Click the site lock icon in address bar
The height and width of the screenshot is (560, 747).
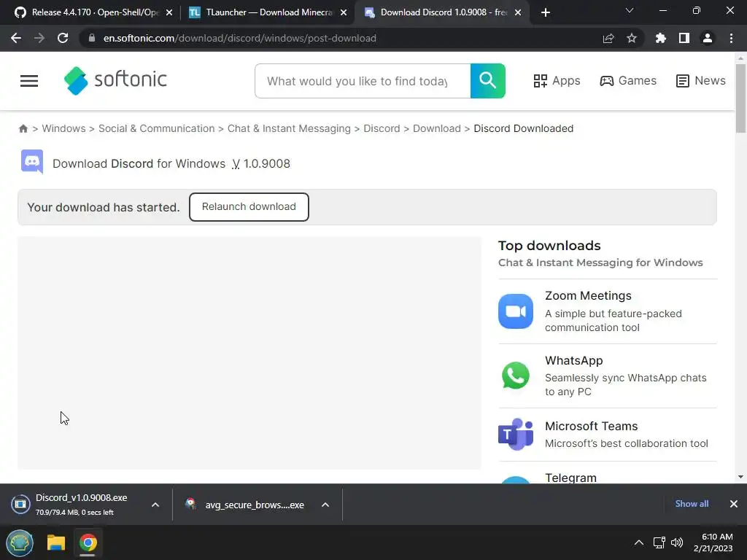[92, 38]
